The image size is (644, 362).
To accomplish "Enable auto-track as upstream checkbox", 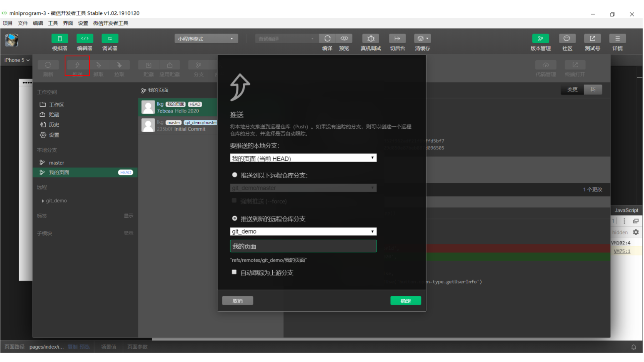I will pyautogui.click(x=234, y=272).
